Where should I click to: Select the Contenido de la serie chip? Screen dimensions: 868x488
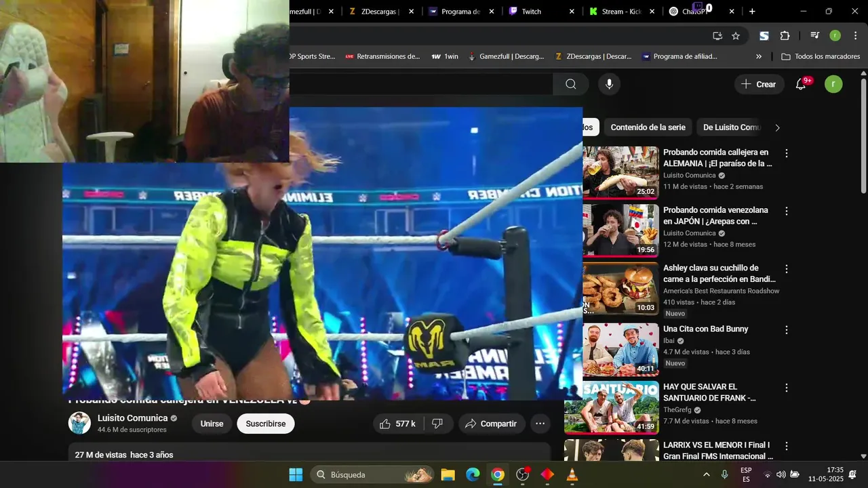(x=648, y=127)
